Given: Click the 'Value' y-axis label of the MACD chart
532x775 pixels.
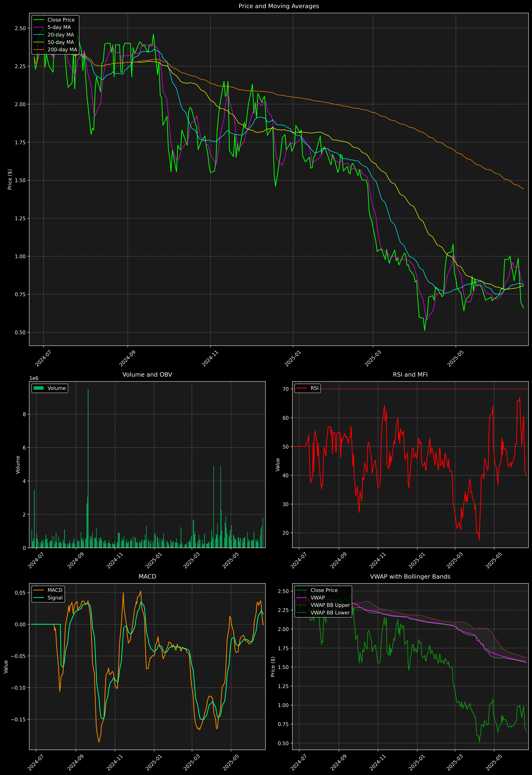Looking at the screenshot, I should pyautogui.click(x=6, y=667).
